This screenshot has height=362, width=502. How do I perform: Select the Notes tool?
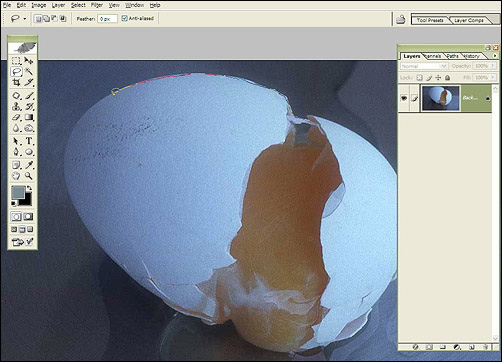16,165
